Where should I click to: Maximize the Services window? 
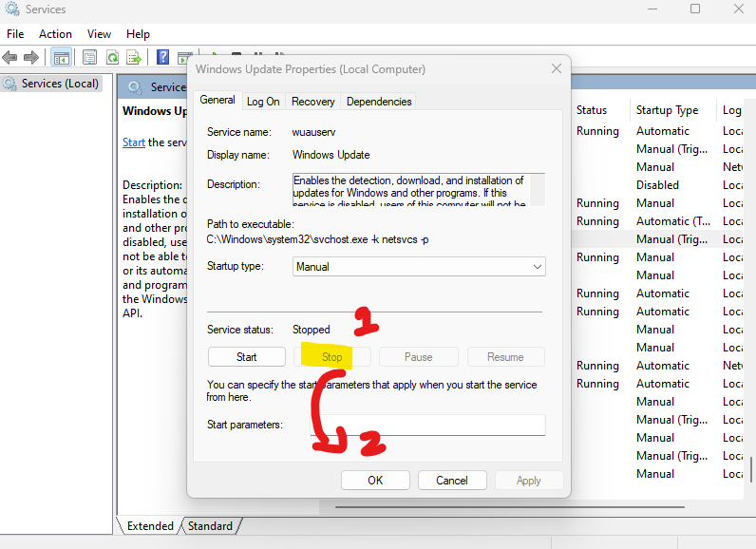point(695,9)
